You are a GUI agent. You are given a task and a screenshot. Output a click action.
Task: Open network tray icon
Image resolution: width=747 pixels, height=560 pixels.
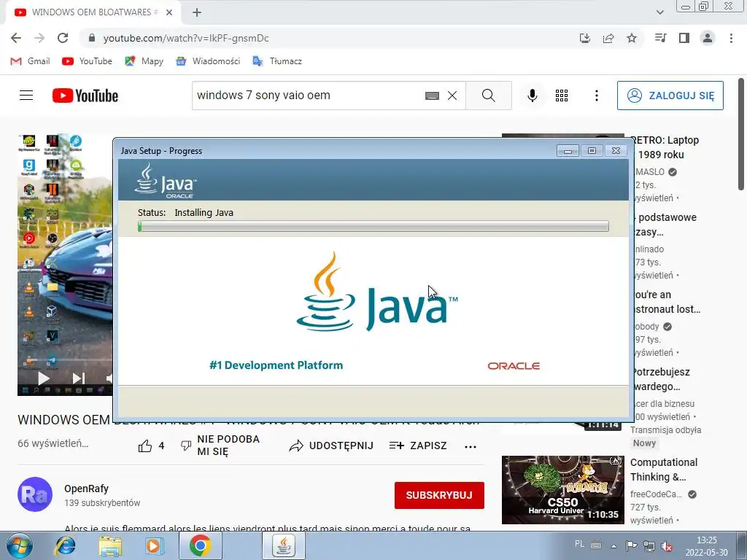pyautogui.click(x=649, y=545)
